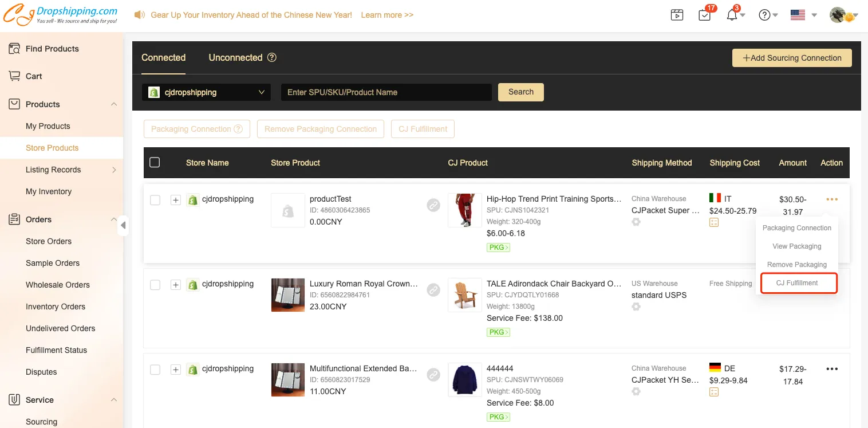Open the notifications bell icon
The width and height of the screenshot is (868, 428).
pos(732,15)
